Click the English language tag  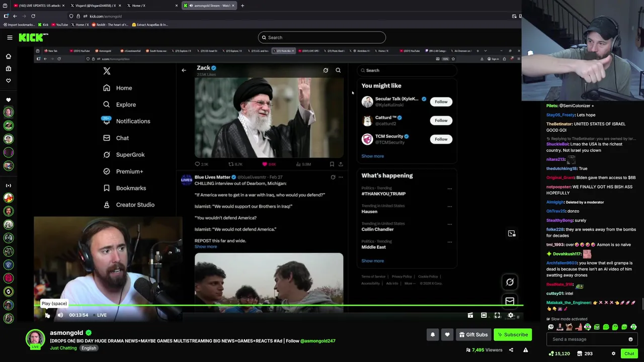point(89,348)
